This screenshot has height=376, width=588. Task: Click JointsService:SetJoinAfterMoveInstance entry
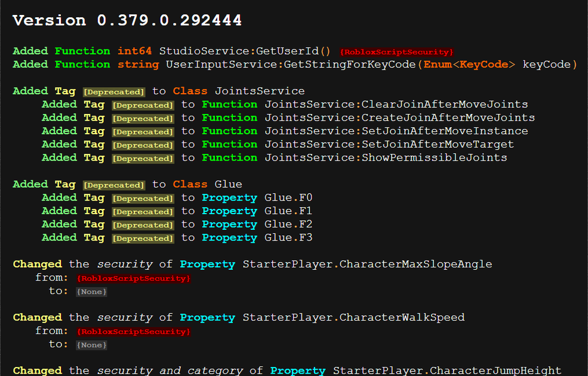396,131
